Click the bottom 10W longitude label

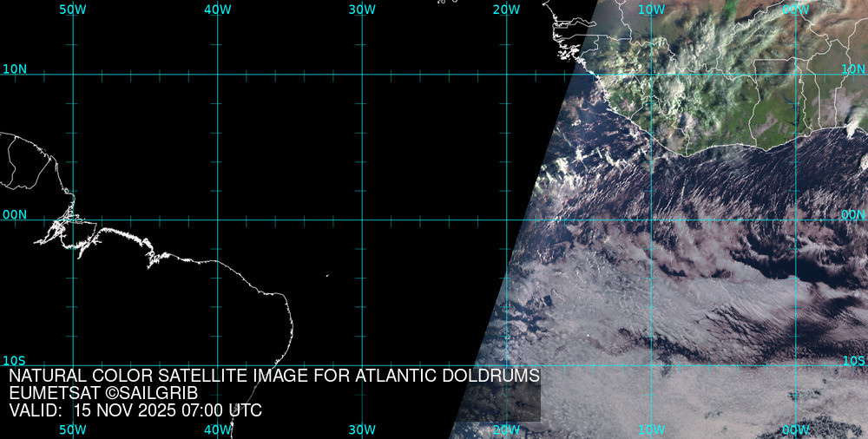650,429
